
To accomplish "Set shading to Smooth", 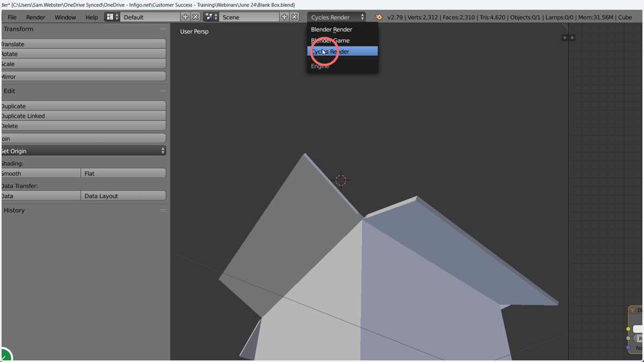I will (40, 174).
